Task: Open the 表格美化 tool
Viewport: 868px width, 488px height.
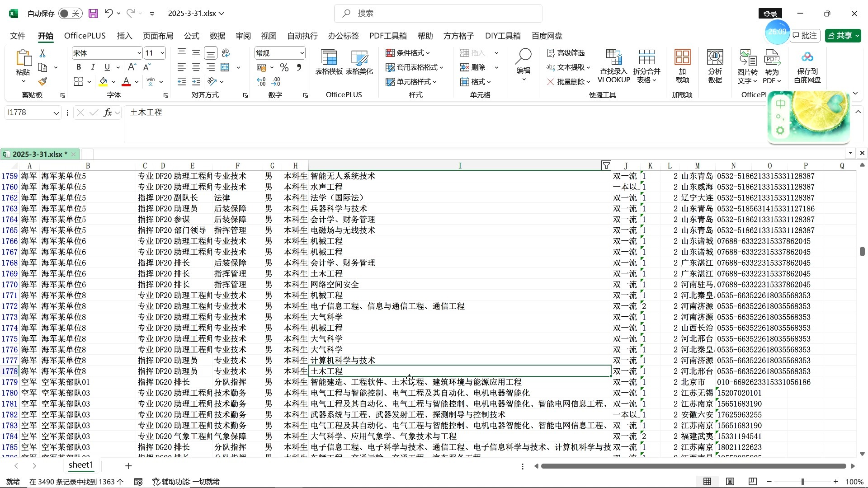Action: coord(359,62)
